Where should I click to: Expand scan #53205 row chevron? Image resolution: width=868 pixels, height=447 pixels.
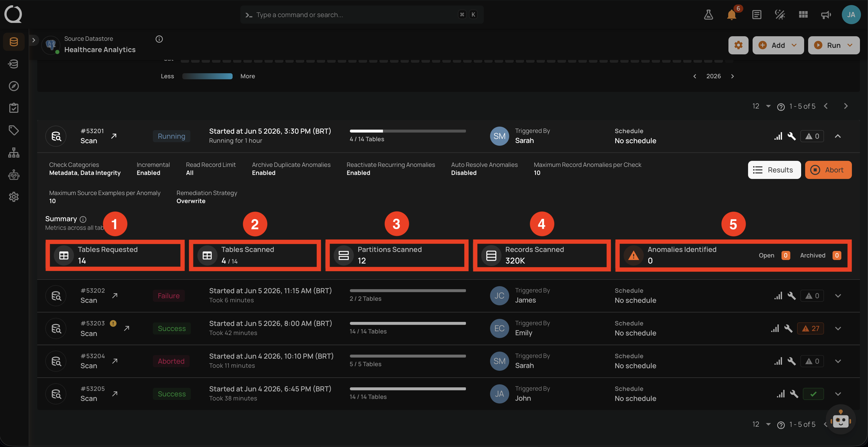point(838,394)
